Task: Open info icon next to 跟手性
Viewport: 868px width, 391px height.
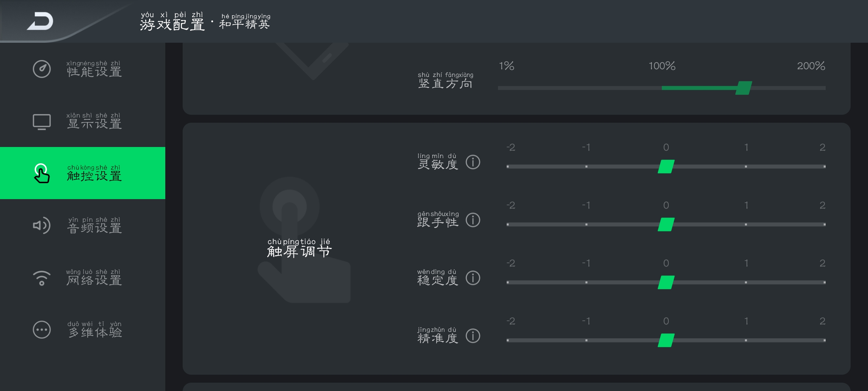Action: tap(473, 220)
